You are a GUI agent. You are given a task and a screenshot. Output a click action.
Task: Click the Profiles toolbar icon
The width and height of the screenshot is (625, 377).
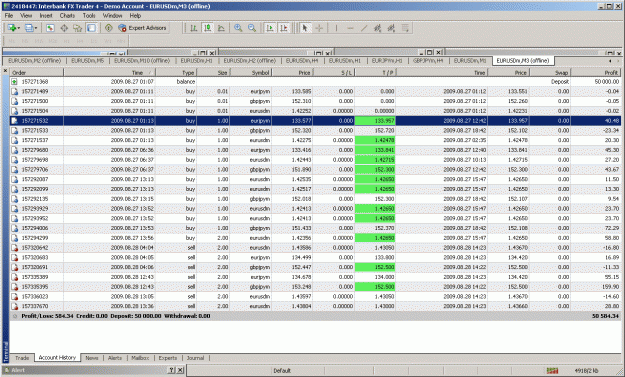(x=29, y=28)
